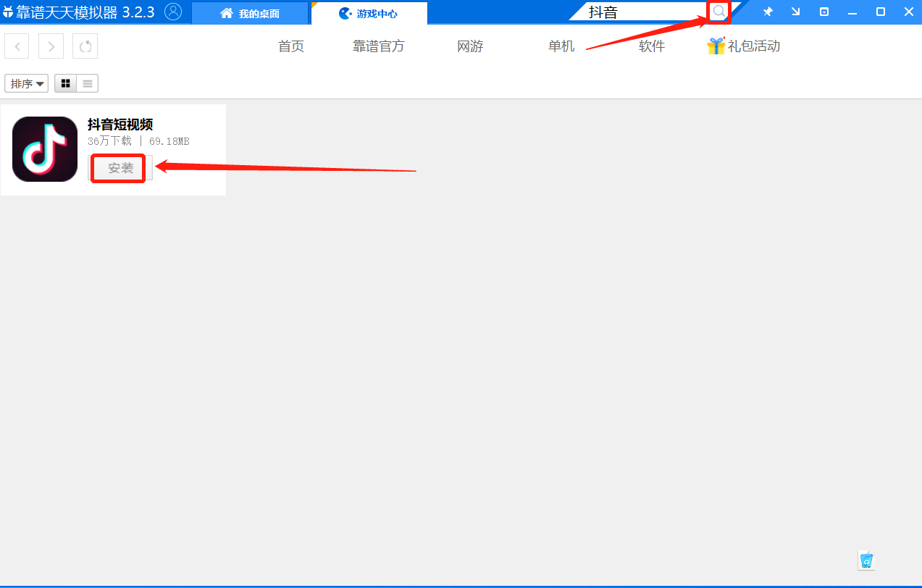Click the 36万下载 download count text
Screen dimensions: 922x588
[109, 141]
